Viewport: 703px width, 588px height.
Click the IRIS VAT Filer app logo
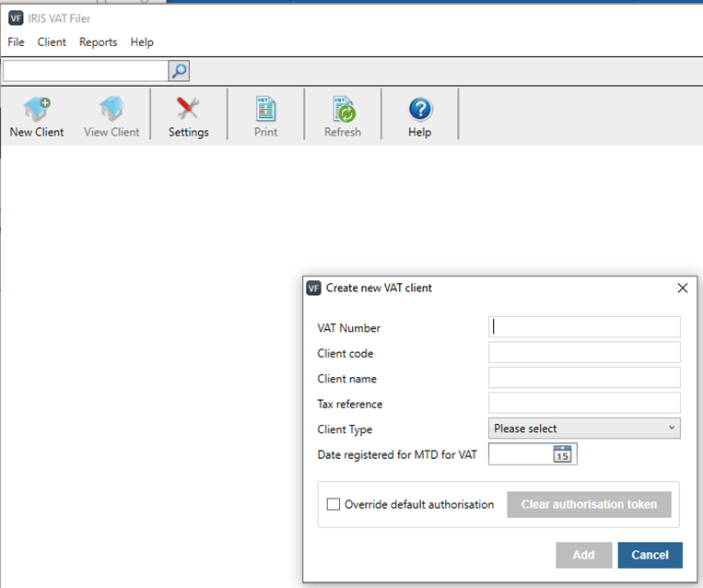16,18
